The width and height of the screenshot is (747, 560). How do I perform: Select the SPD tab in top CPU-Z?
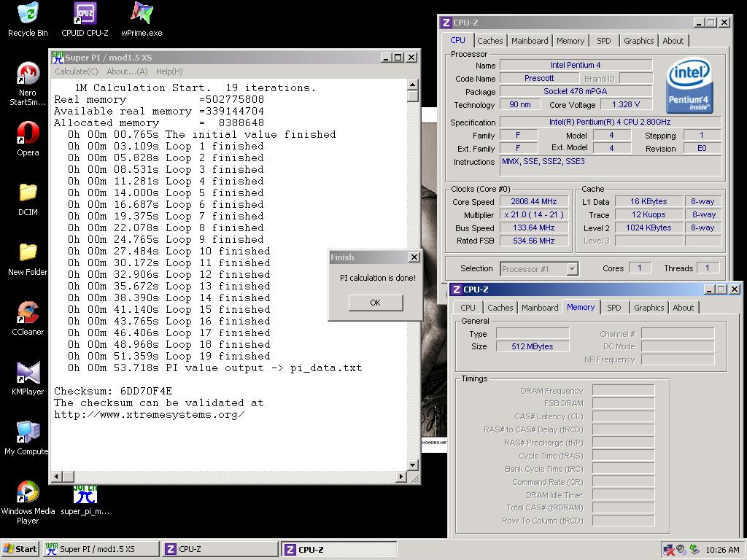pos(603,41)
